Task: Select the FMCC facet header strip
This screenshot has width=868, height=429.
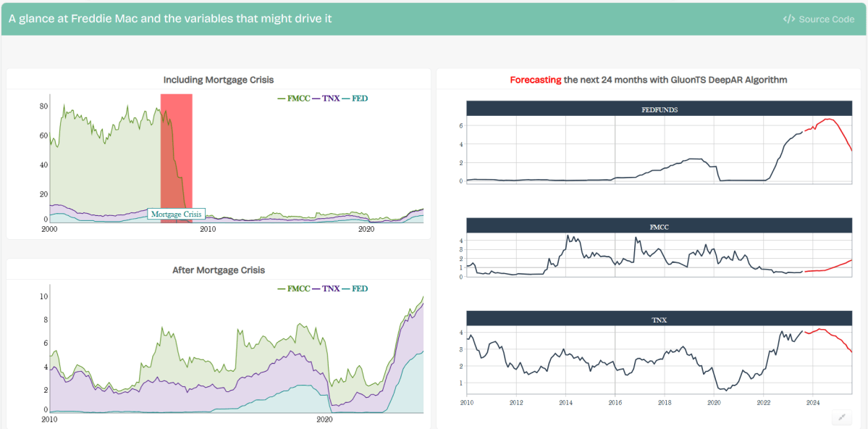Action: coord(660,226)
